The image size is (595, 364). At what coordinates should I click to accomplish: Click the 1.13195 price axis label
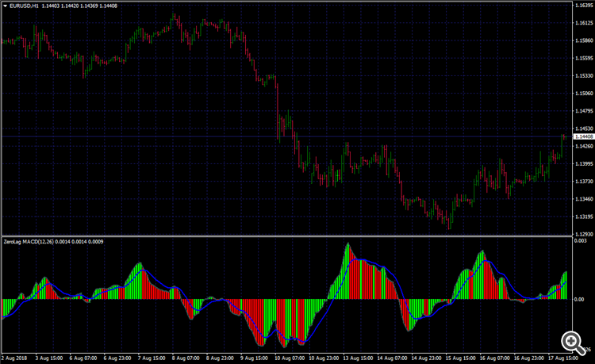pos(584,216)
